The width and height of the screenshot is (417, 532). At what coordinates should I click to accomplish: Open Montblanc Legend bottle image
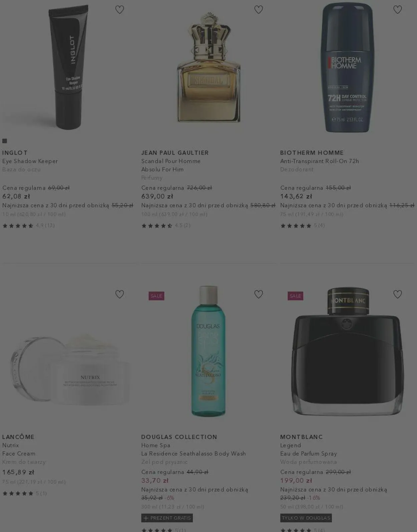(x=347, y=351)
